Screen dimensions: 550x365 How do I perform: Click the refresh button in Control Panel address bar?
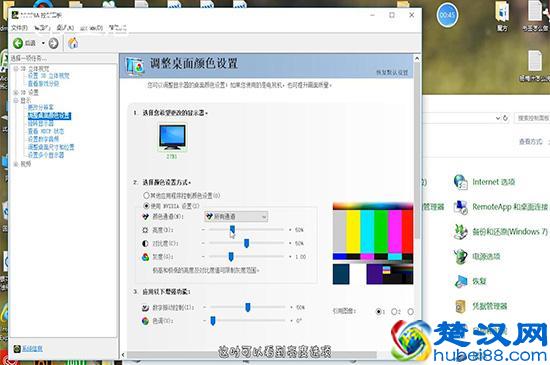pos(505,118)
